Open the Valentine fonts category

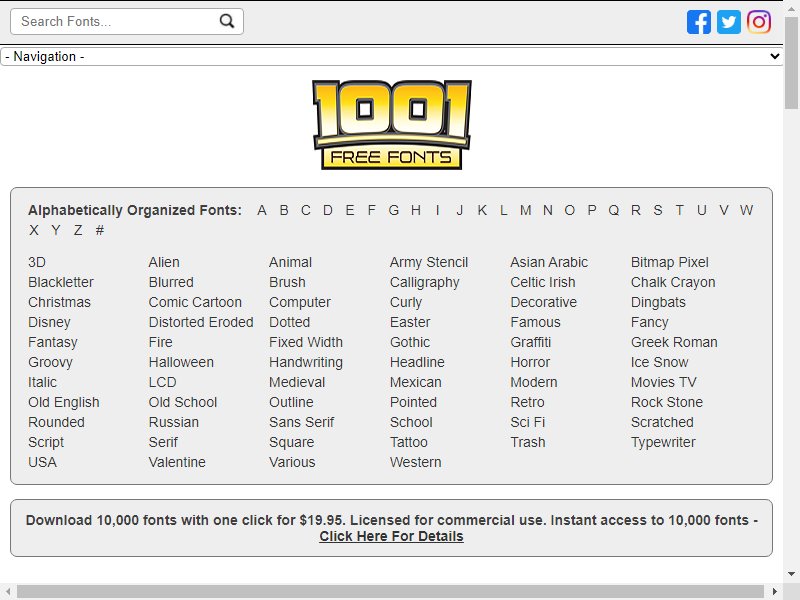[177, 462]
